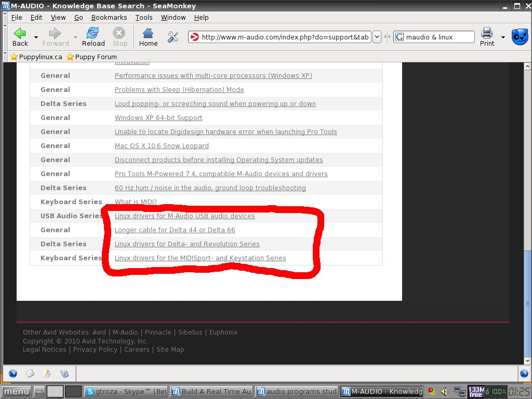Click the Sibelius footer link

click(x=190, y=332)
